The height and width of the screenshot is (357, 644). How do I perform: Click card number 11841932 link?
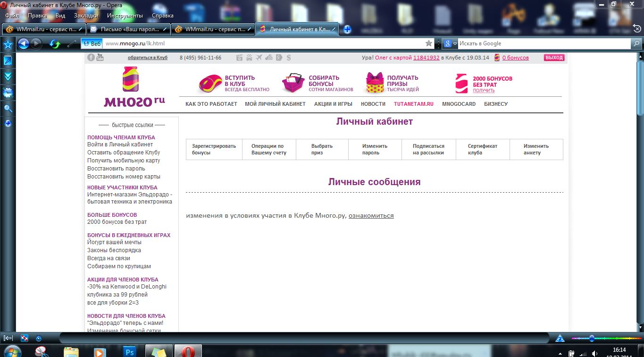point(427,58)
